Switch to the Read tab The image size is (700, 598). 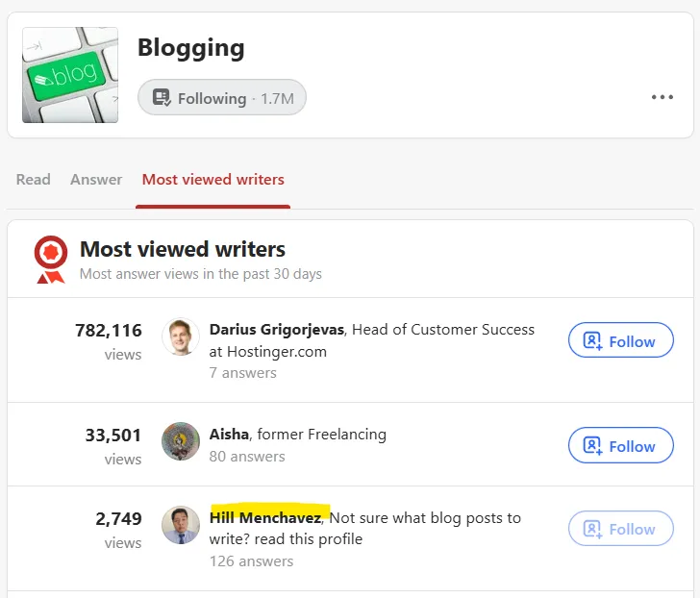(x=33, y=180)
